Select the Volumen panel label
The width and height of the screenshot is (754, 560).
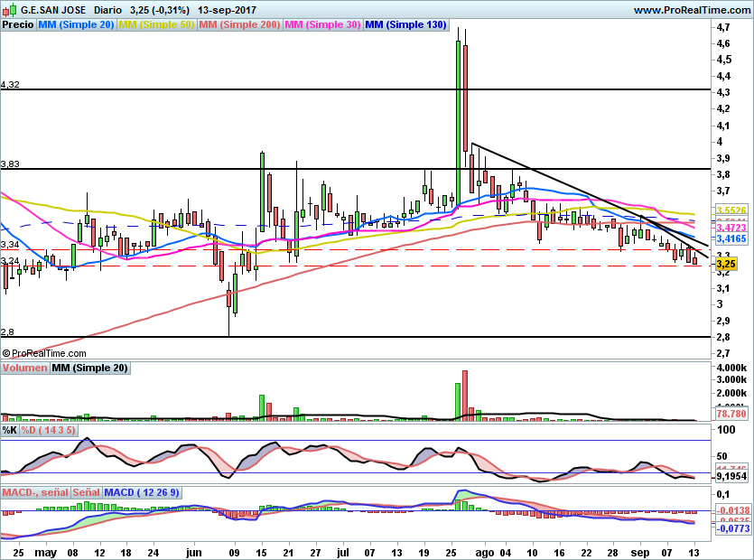24,369
